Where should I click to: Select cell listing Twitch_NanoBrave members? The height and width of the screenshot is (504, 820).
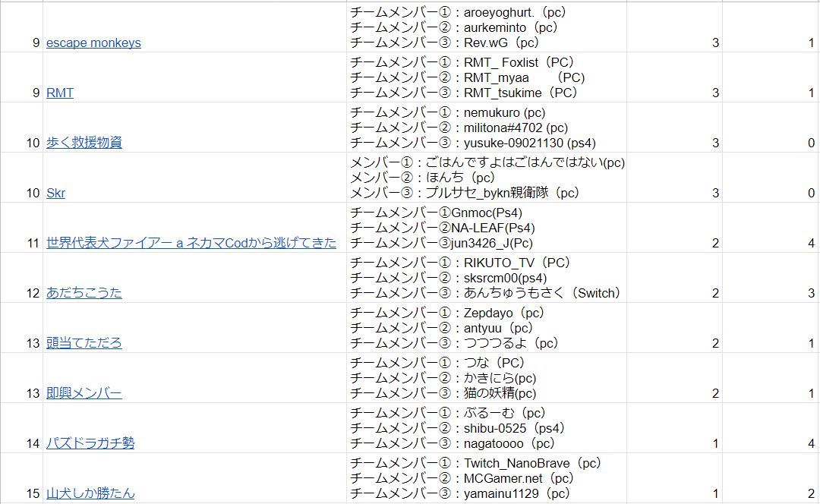[x=487, y=478]
